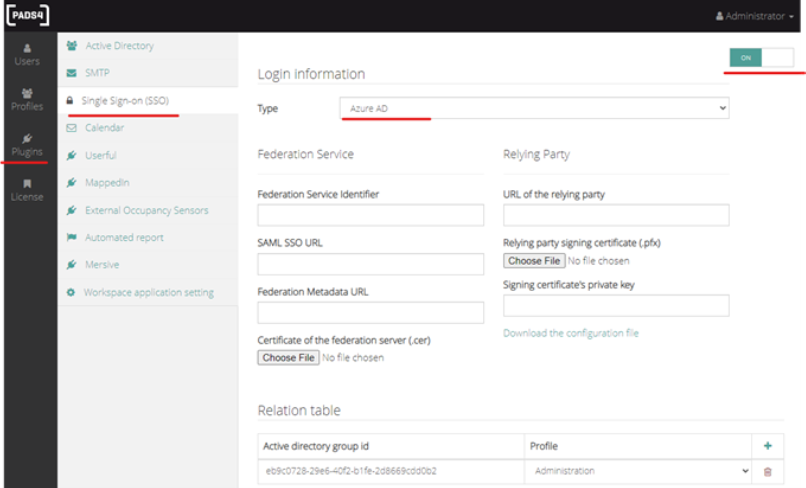Focus the Federation Metadata URL field
Screen dimensions: 806x488
point(371,313)
